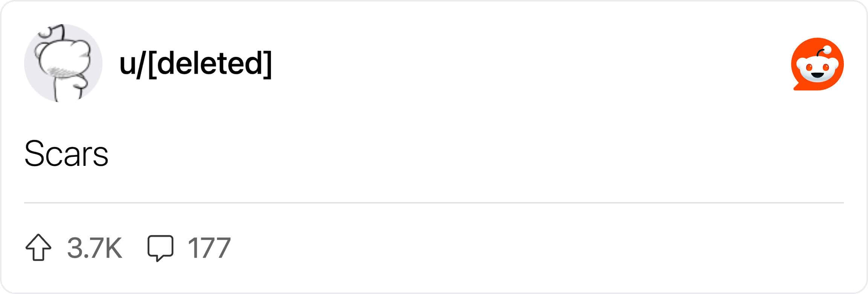This screenshot has width=868, height=294.
Task: Open comments via speech bubble icon
Action: click(x=160, y=248)
